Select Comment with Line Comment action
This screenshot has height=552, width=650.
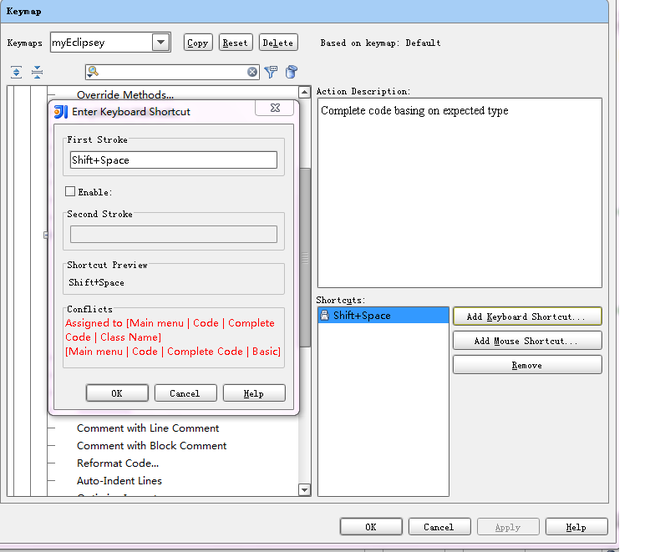pyautogui.click(x=148, y=428)
